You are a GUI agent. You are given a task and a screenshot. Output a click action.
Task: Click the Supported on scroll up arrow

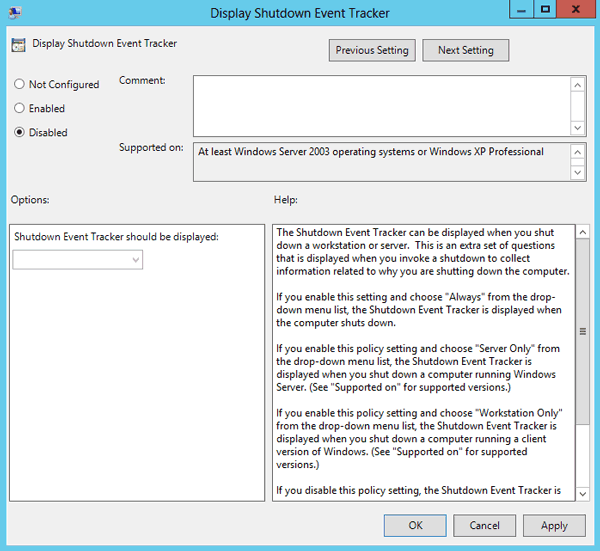point(577,152)
